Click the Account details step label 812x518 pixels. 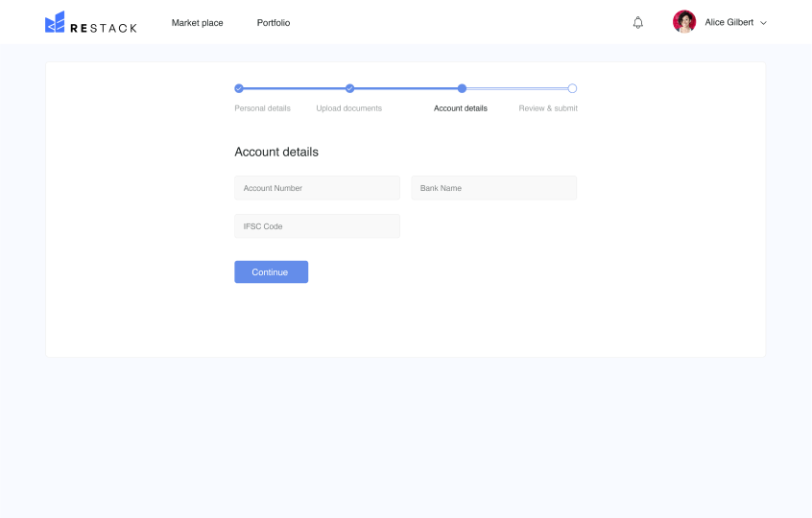click(x=461, y=108)
